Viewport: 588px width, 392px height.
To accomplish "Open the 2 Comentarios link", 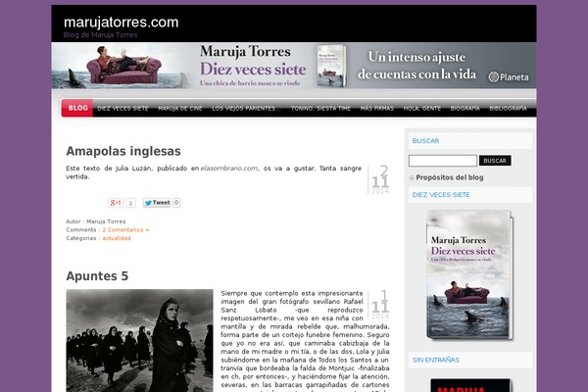I will click(x=125, y=230).
